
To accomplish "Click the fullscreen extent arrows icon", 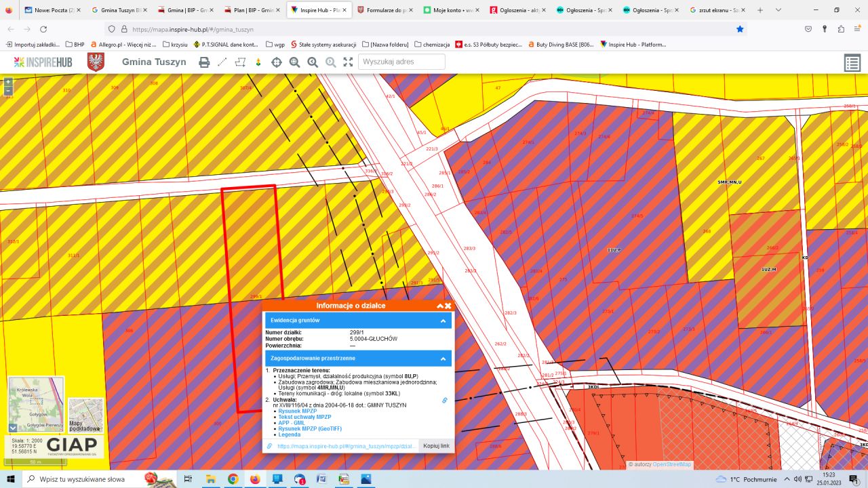I will tap(348, 62).
